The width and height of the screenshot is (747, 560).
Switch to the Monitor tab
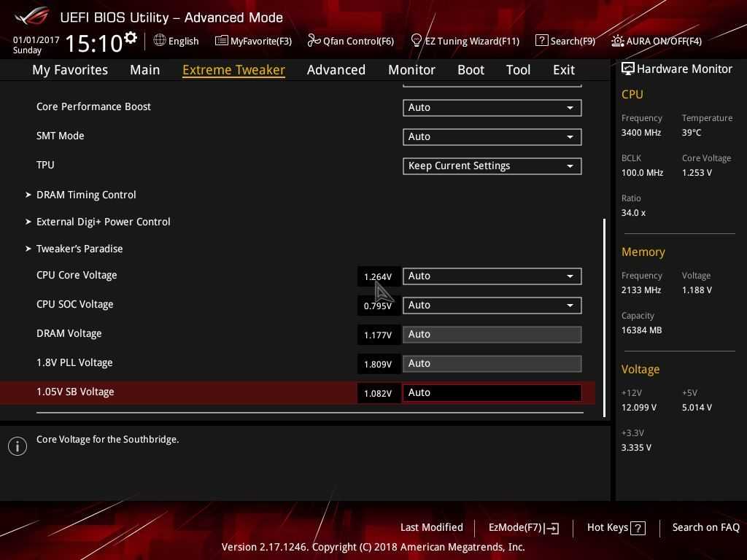click(411, 70)
